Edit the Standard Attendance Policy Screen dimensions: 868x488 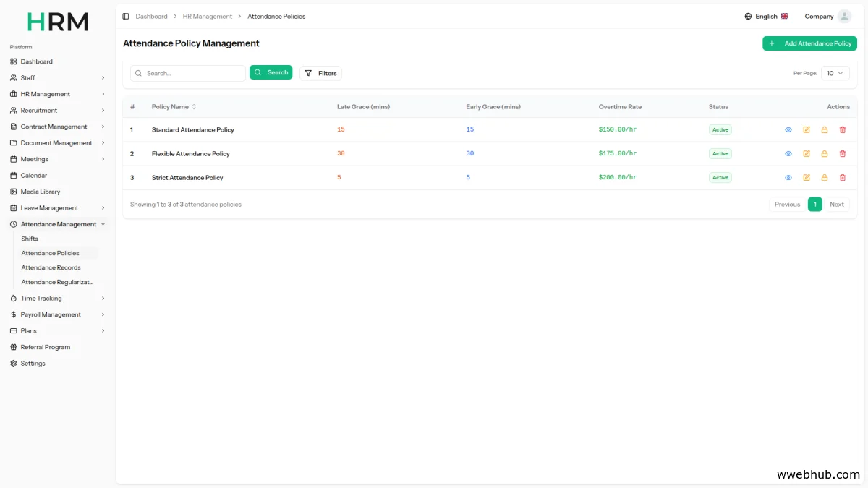[x=807, y=130]
